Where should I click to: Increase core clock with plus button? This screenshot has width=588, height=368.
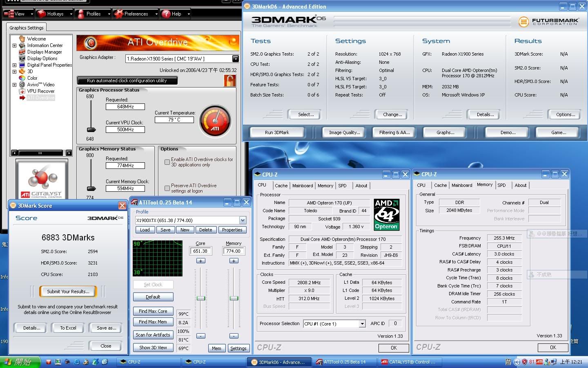pyautogui.click(x=200, y=261)
